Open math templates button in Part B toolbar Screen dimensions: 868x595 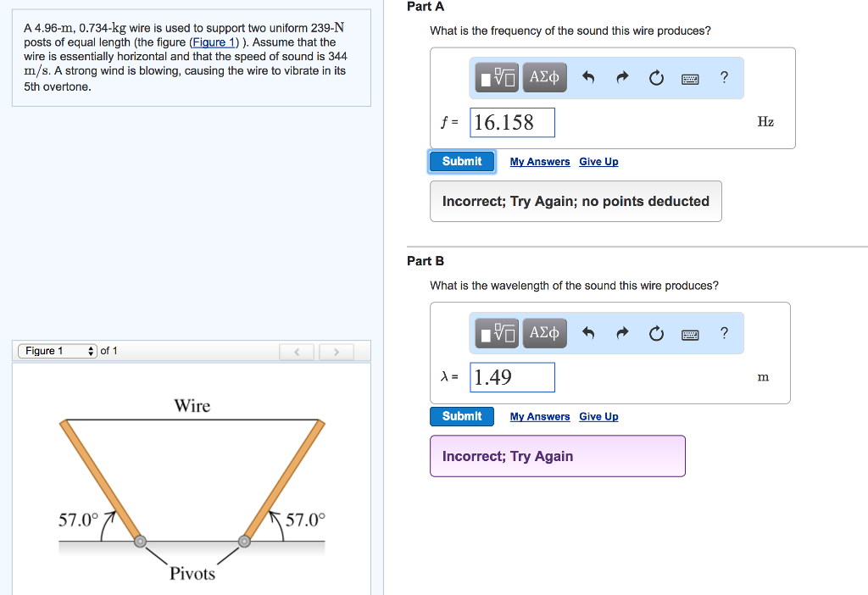pyautogui.click(x=497, y=333)
